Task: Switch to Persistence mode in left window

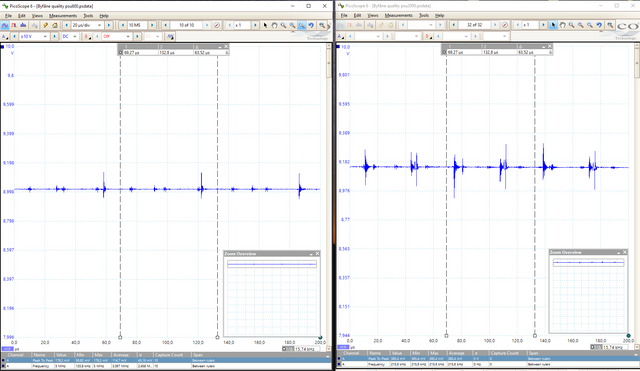Action: point(14,25)
